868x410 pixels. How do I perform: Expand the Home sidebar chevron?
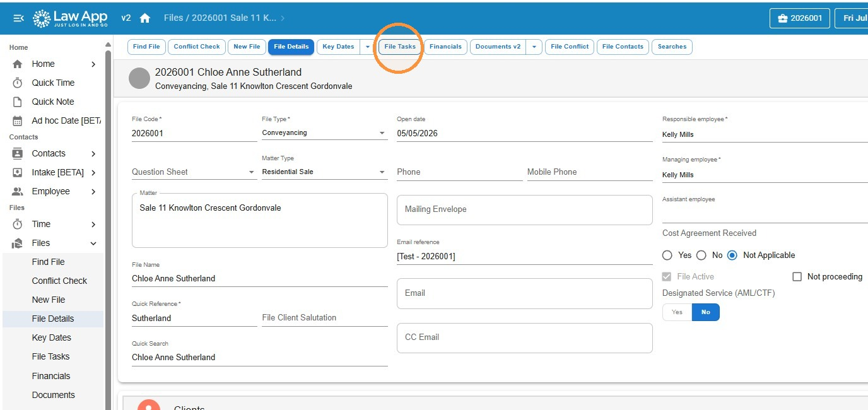pos(93,64)
